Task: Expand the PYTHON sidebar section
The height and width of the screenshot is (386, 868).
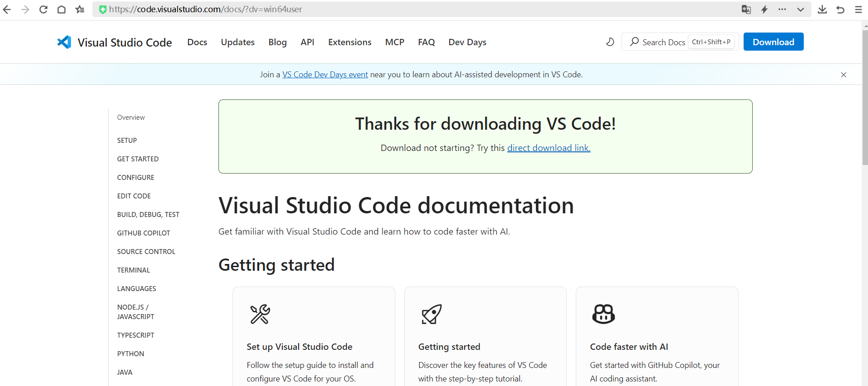Action: coord(131,354)
